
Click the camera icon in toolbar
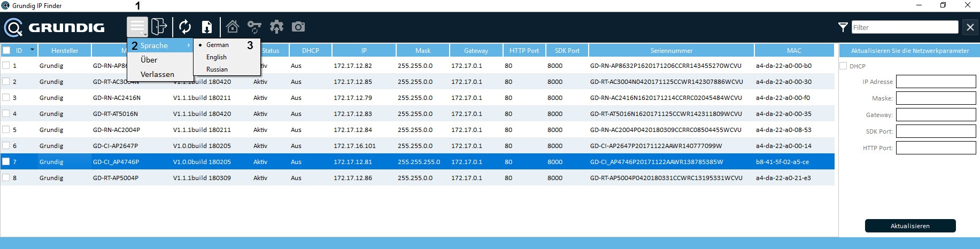tap(298, 27)
